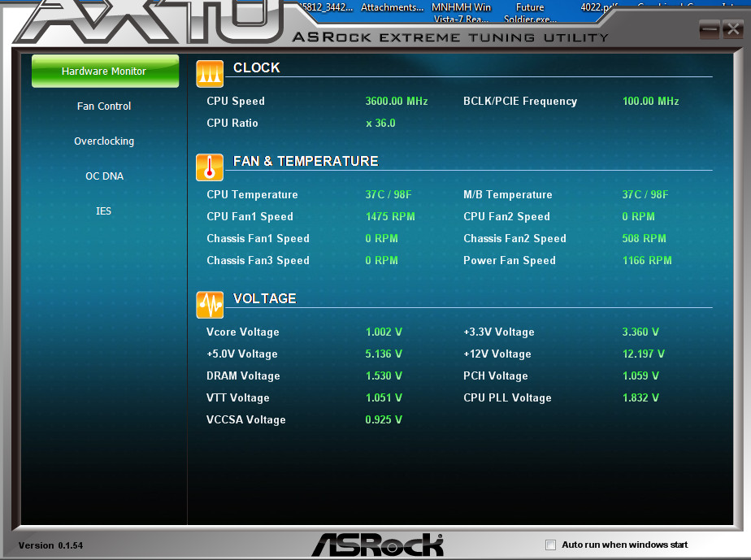Click the orange Clock section icon
This screenshot has height=560, width=751.
tap(210, 74)
